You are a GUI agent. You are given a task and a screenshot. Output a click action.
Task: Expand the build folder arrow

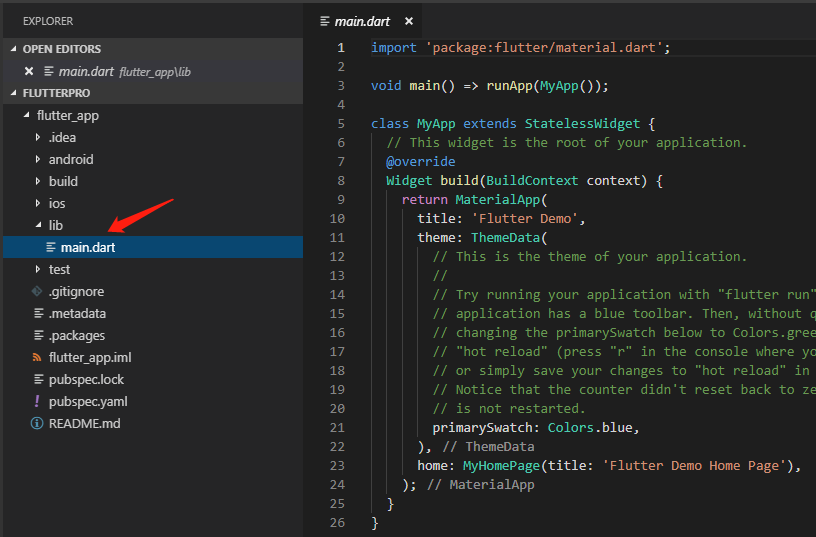coord(37,181)
